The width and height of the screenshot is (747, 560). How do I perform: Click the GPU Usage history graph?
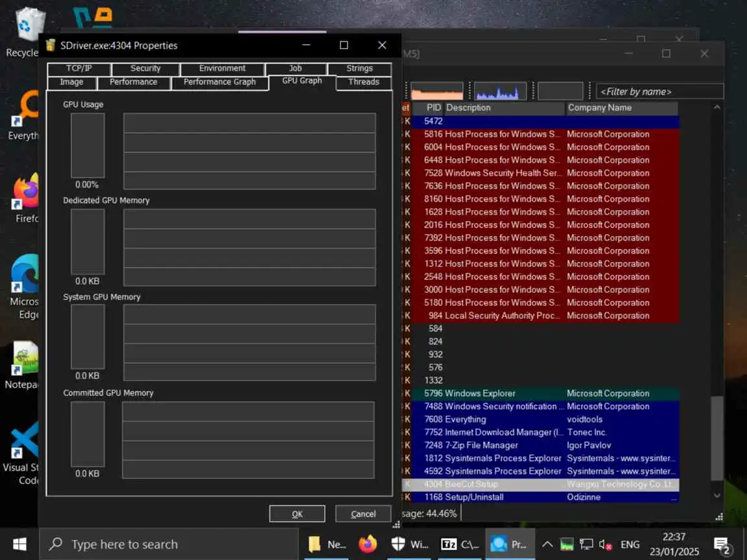point(249,151)
